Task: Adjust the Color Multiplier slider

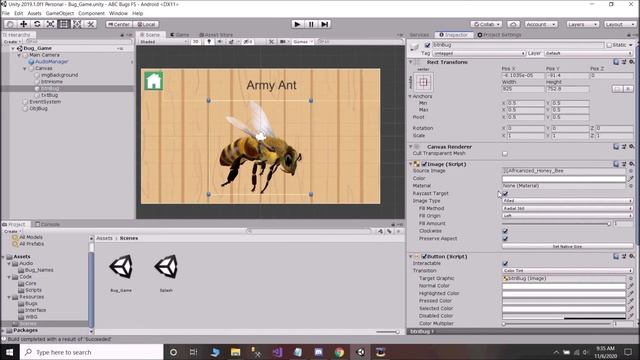Action: point(556,323)
